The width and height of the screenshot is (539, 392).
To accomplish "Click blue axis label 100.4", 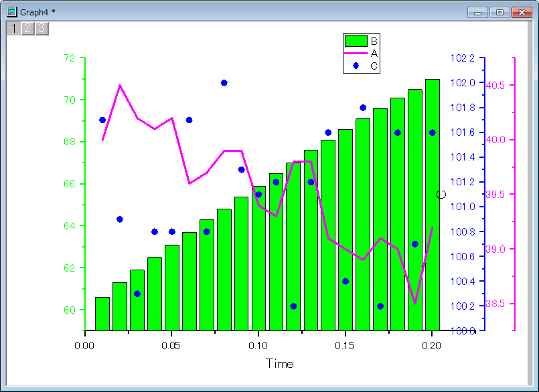I will point(463,281).
